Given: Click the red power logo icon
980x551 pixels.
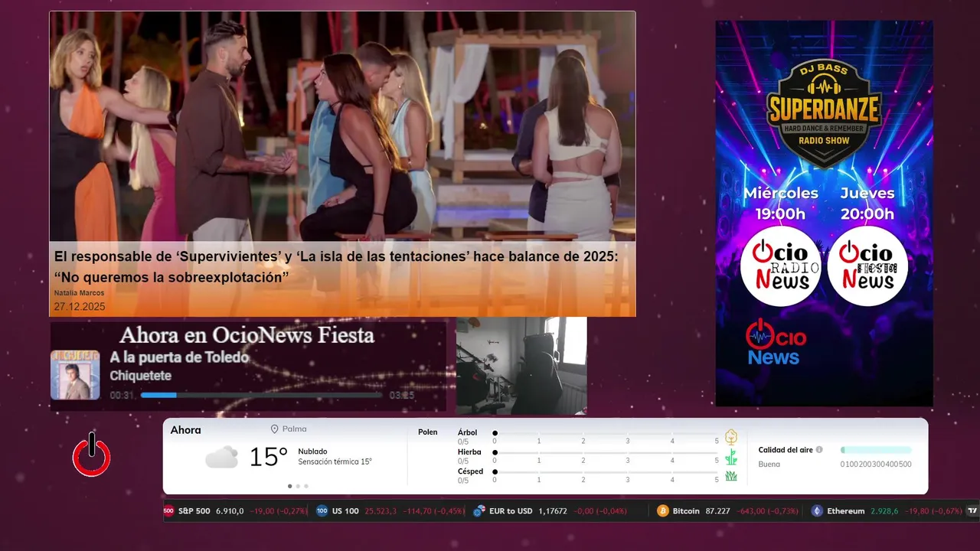Looking at the screenshot, I should (x=92, y=454).
